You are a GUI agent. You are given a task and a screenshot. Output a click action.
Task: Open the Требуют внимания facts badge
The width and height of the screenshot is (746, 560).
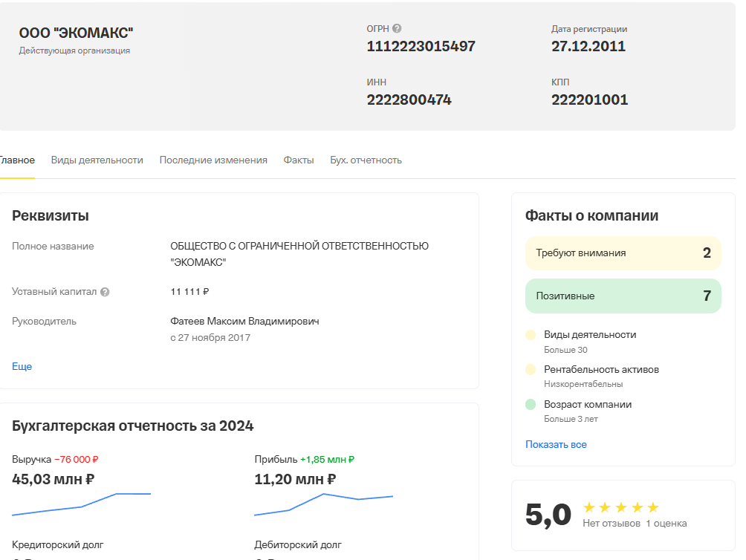pyautogui.click(x=623, y=253)
